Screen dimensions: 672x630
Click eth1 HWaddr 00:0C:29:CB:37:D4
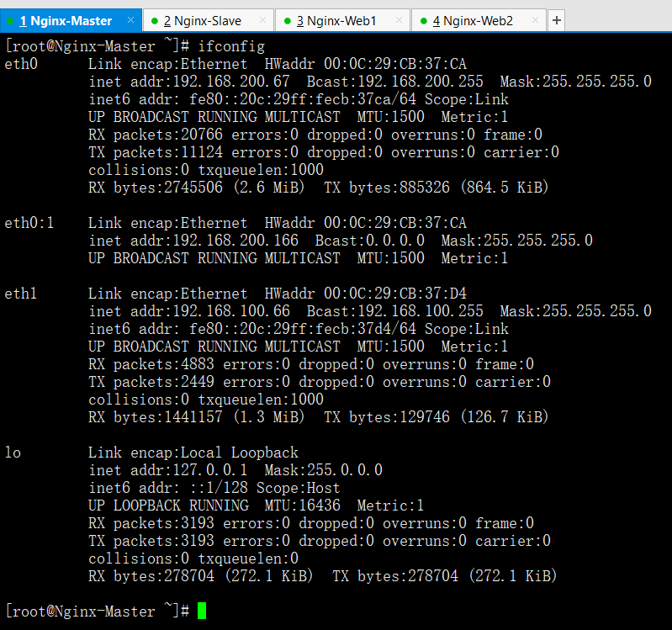366,294
